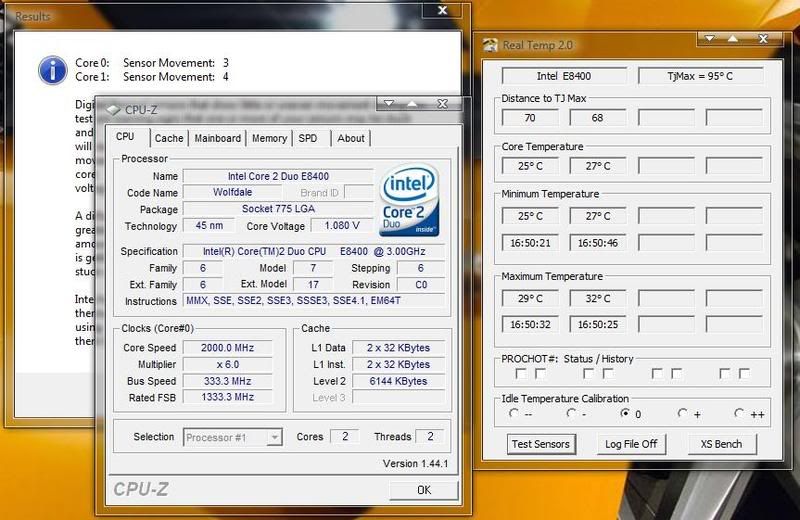Screen dimensions: 800x520
Task: Click the Log File Off button
Action: [631, 444]
